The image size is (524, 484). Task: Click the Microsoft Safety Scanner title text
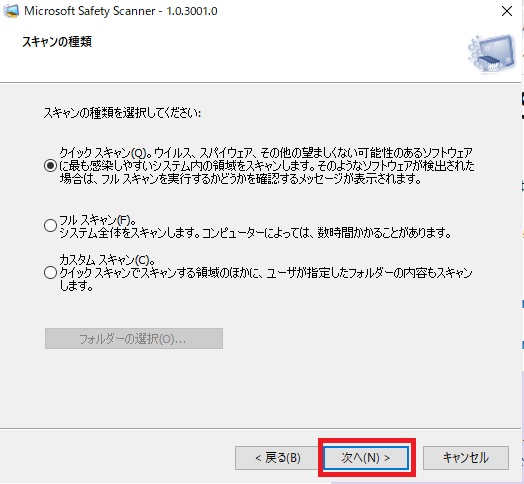point(90,11)
